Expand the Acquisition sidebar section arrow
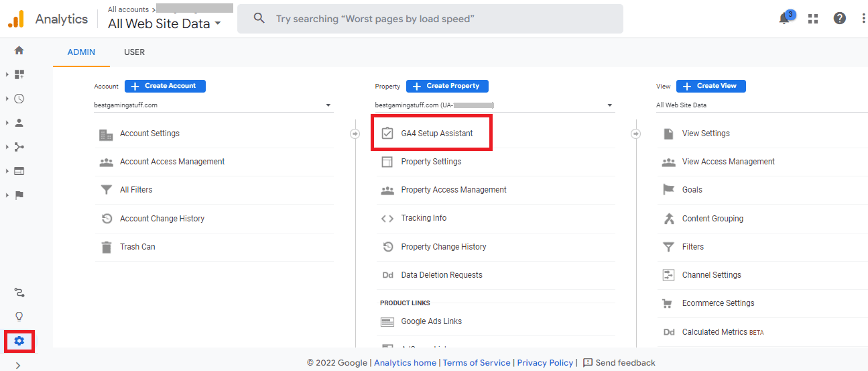Screen dimensions: 868x371 tap(7, 147)
